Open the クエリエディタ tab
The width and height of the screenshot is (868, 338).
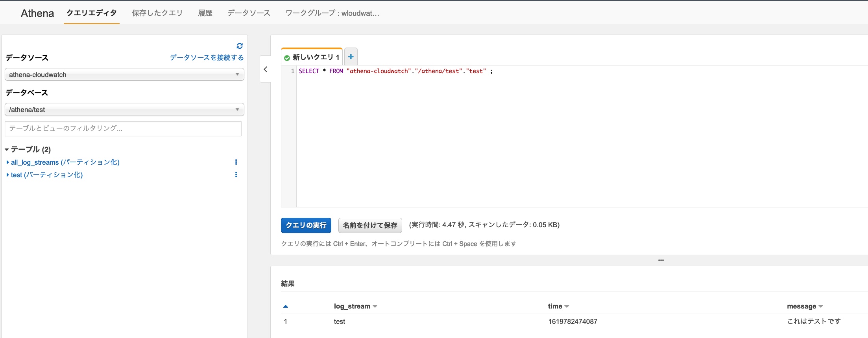[92, 13]
